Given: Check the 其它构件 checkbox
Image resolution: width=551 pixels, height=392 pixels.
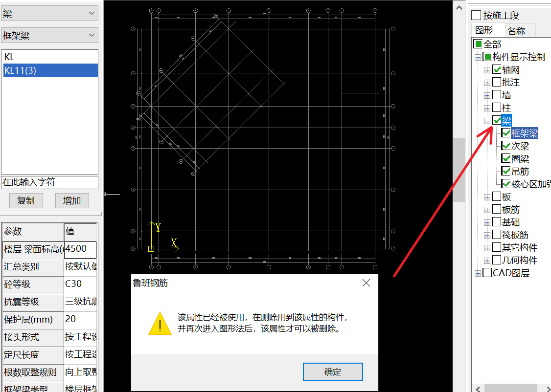Looking at the screenshot, I should pyautogui.click(x=497, y=247).
